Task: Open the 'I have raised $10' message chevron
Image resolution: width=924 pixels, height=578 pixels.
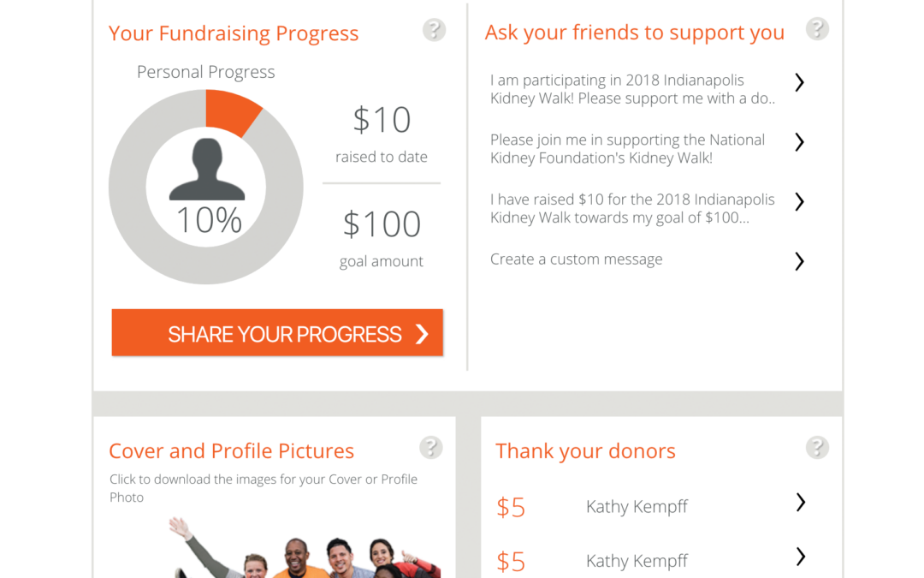Action: (799, 201)
